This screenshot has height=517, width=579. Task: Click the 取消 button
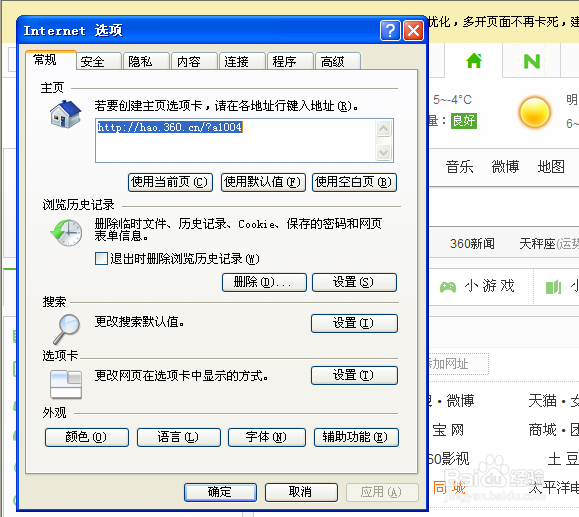point(301,492)
